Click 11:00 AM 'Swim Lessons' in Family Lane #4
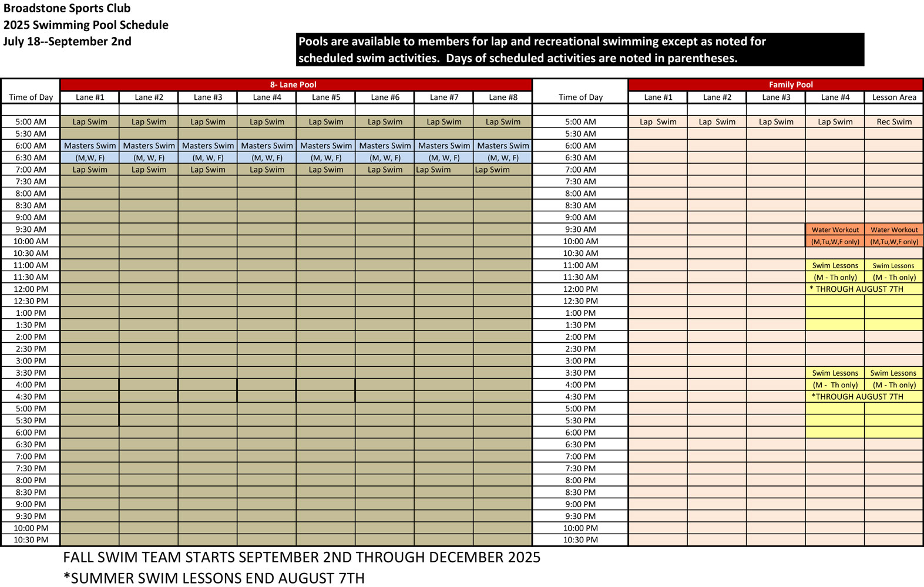 (835, 265)
